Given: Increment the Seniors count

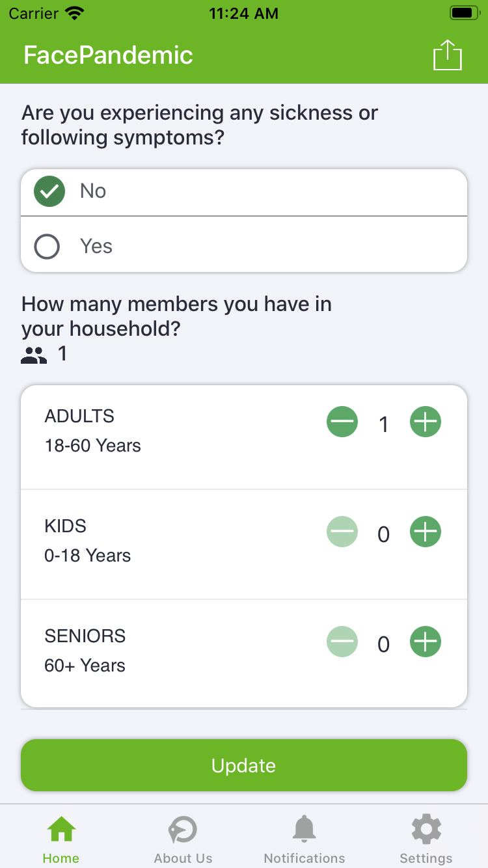Looking at the screenshot, I should coord(426,642).
